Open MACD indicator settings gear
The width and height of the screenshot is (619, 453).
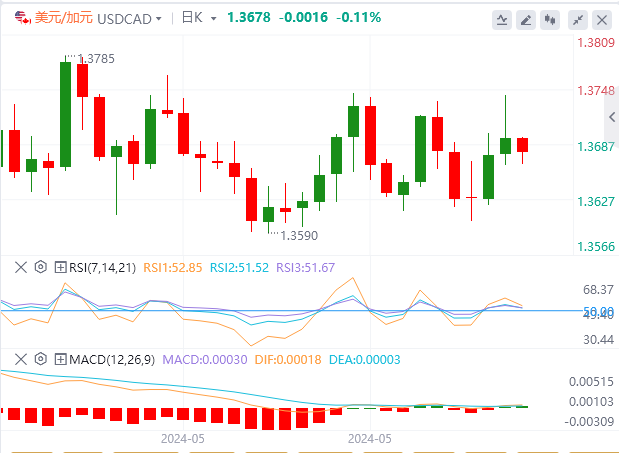(x=41, y=359)
